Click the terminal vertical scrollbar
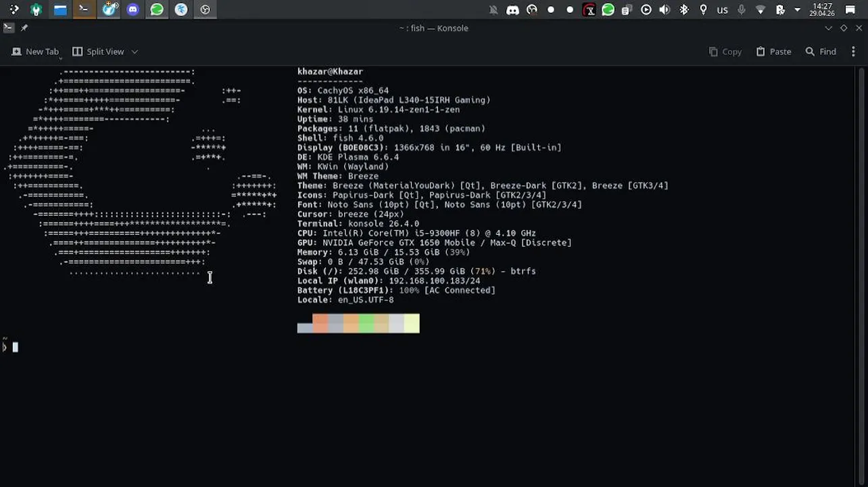The width and height of the screenshot is (868, 487). tap(862, 276)
